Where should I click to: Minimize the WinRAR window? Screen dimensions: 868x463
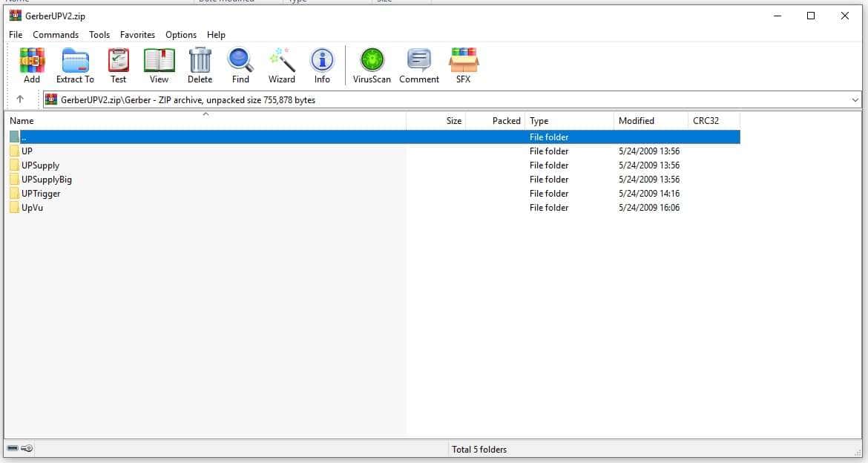777,16
